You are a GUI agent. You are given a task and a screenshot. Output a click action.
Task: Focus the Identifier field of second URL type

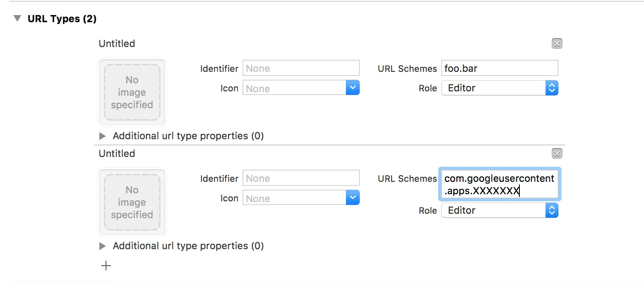pyautogui.click(x=301, y=178)
